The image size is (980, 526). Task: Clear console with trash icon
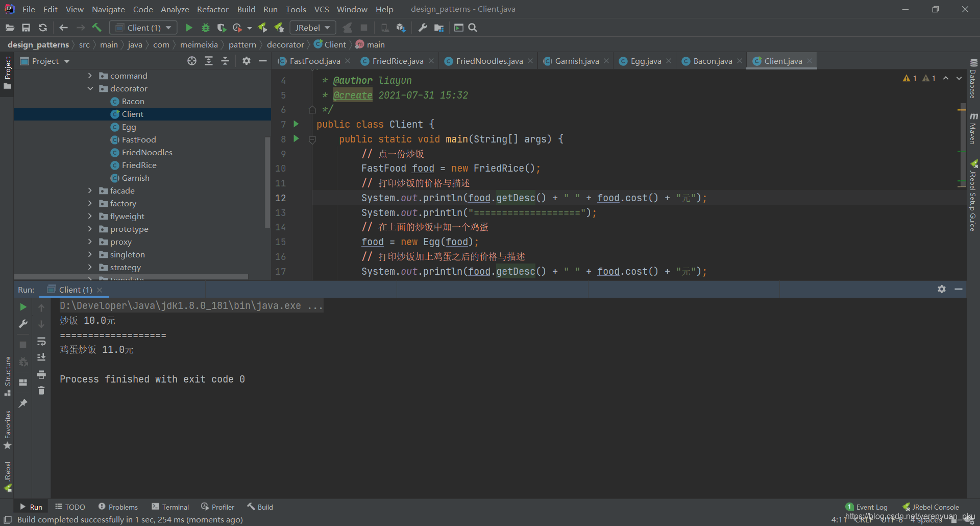(41, 391)
